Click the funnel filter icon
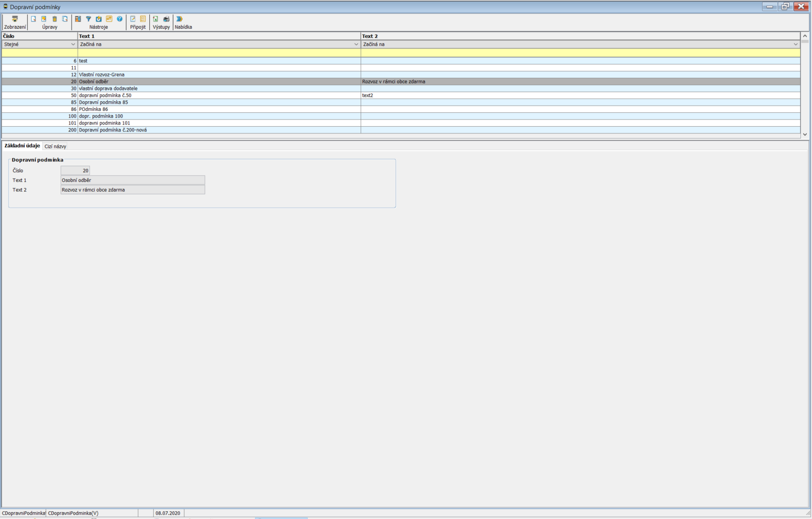Screen dimensions: 812x519 [88, 19]
